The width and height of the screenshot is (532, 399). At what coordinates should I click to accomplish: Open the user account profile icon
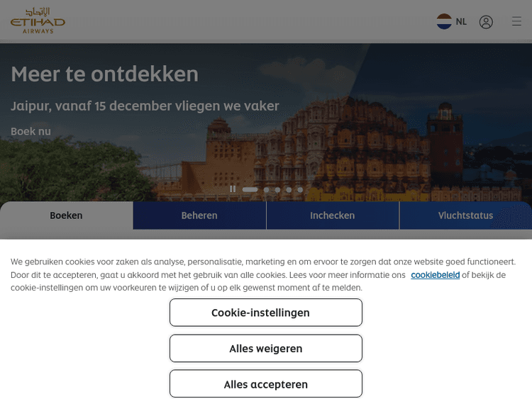tap(486, 22)
